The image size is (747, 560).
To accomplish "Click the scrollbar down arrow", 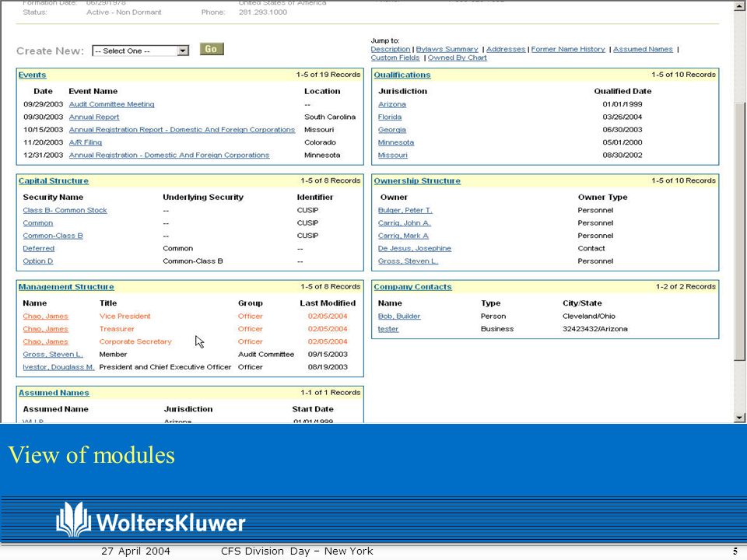I will pos(739,417).
